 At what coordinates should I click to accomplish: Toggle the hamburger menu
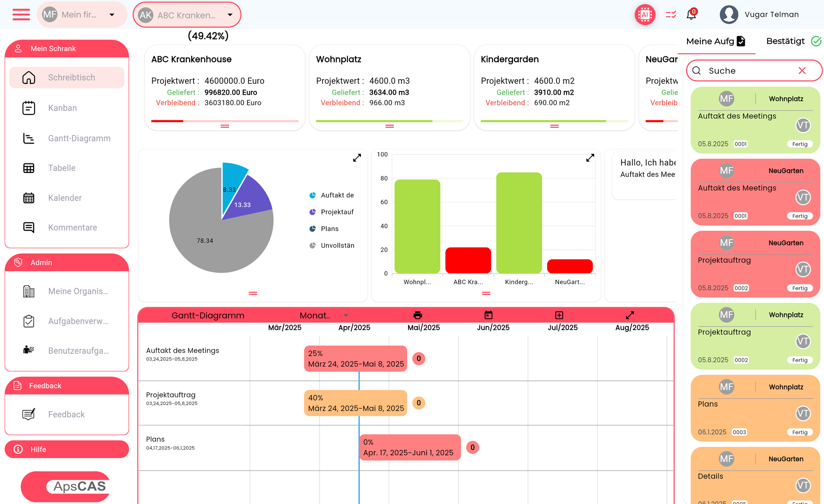[x=21, y=14]
